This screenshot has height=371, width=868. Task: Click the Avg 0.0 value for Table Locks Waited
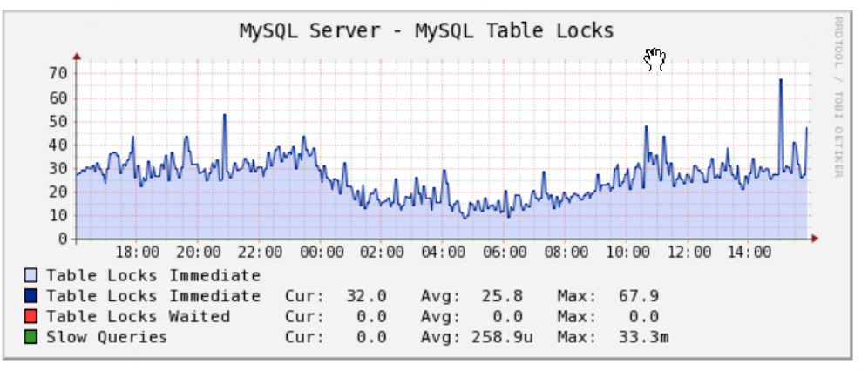coord(507,316)
